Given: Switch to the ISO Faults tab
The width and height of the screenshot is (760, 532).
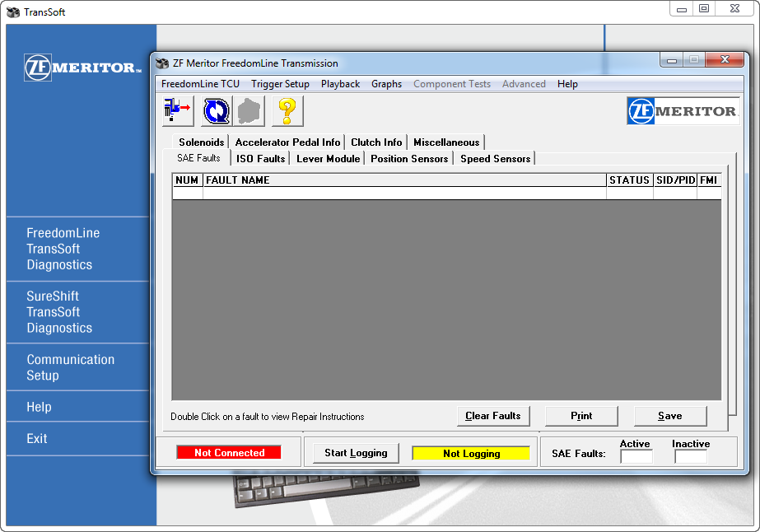Looking at the screenshot, I should 260,159.
